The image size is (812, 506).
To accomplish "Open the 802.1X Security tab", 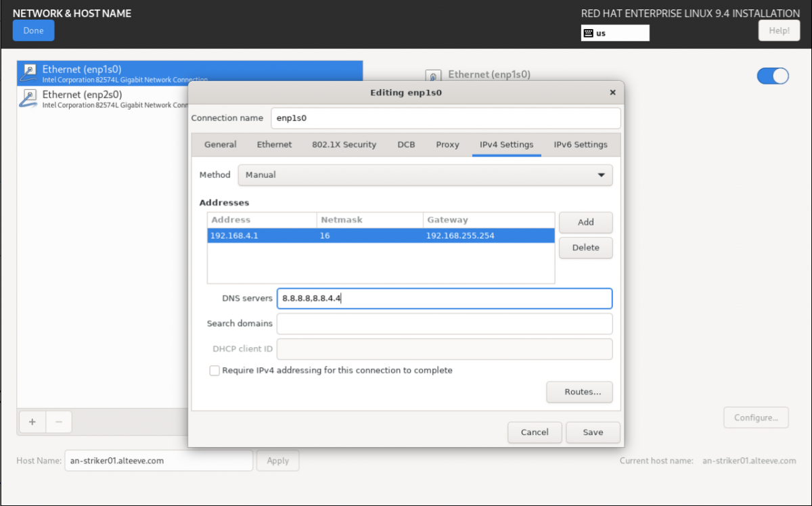I will pos(344,145).
